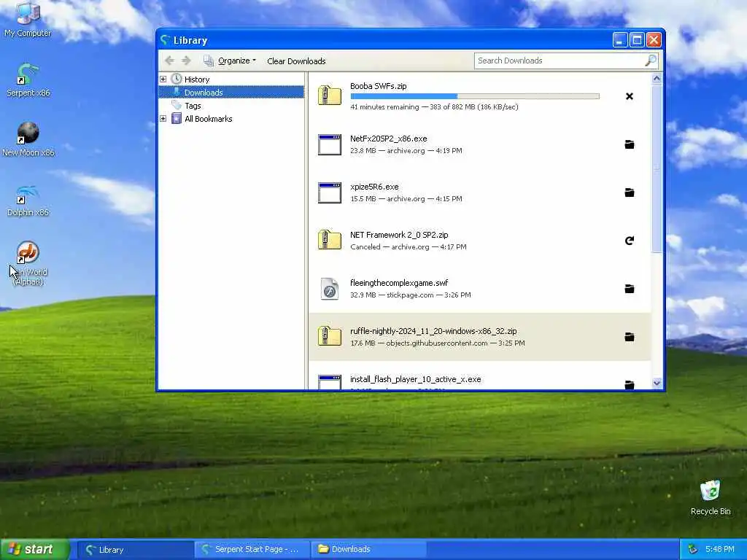Screen dimensions: 747x560
Task: Go back using the Library back arrow
Action: tap(169, 61)
